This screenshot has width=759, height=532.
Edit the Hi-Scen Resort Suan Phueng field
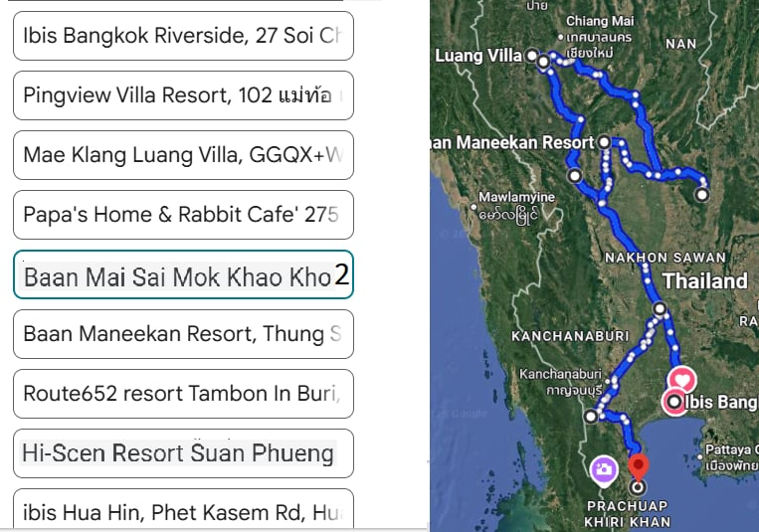tap(183, 453)
